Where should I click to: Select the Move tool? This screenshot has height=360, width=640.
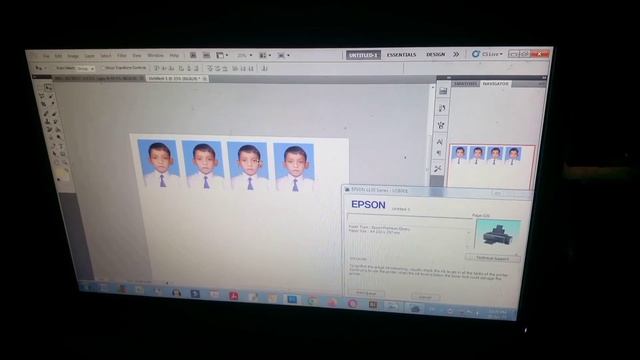click(48, 87)
